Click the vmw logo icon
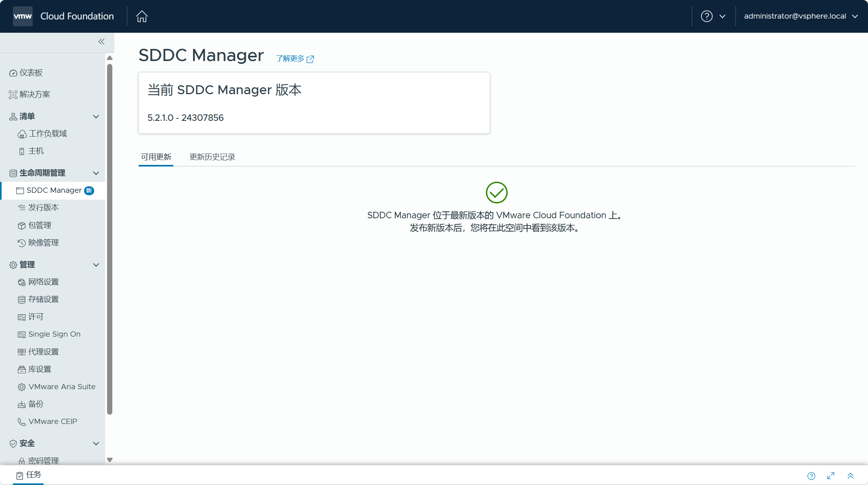Screen dimensions: 868x485 [x=23, y=16]
